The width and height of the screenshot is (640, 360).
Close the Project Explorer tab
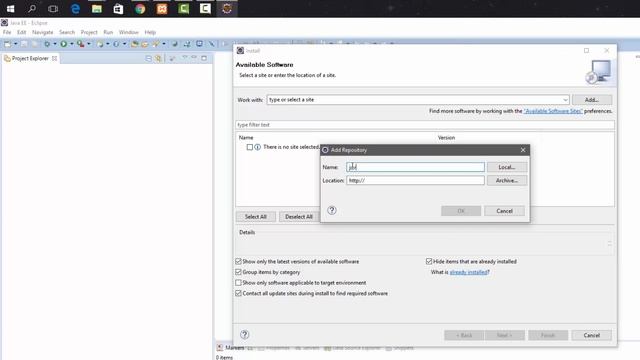click(x=54, y=58)
